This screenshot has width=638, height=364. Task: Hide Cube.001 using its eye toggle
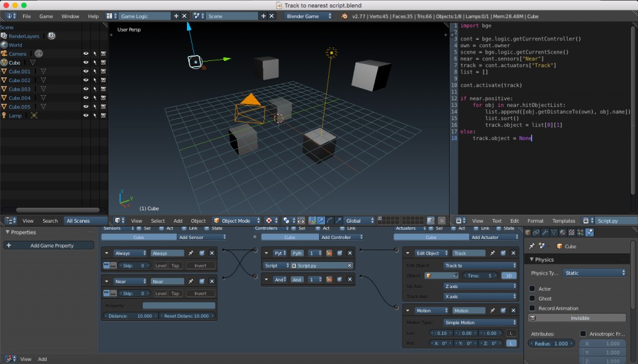click(x=86, y=71)
